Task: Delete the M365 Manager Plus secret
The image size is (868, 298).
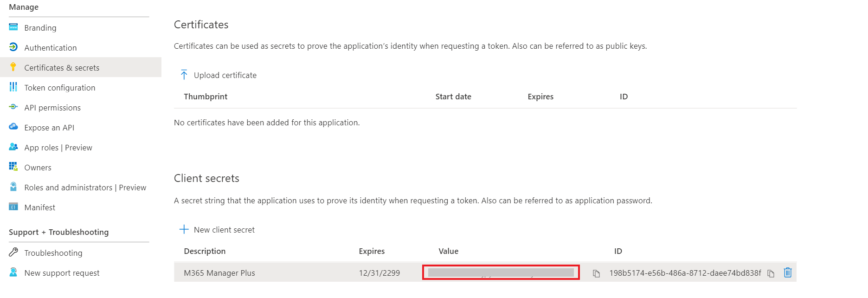Action: 787,272
